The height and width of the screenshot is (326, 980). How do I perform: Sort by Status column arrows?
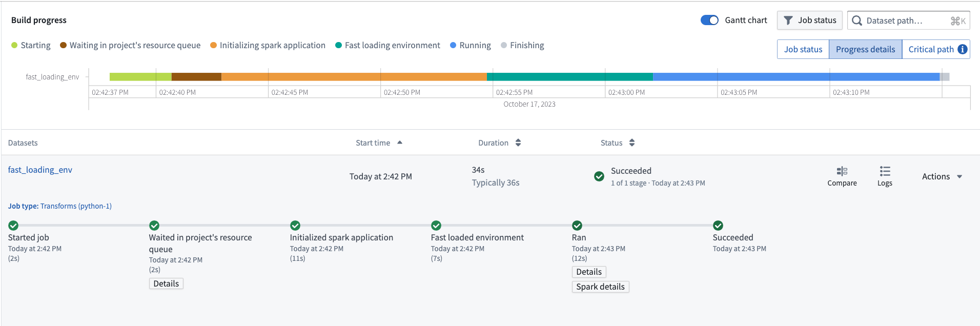click(632, 142)
